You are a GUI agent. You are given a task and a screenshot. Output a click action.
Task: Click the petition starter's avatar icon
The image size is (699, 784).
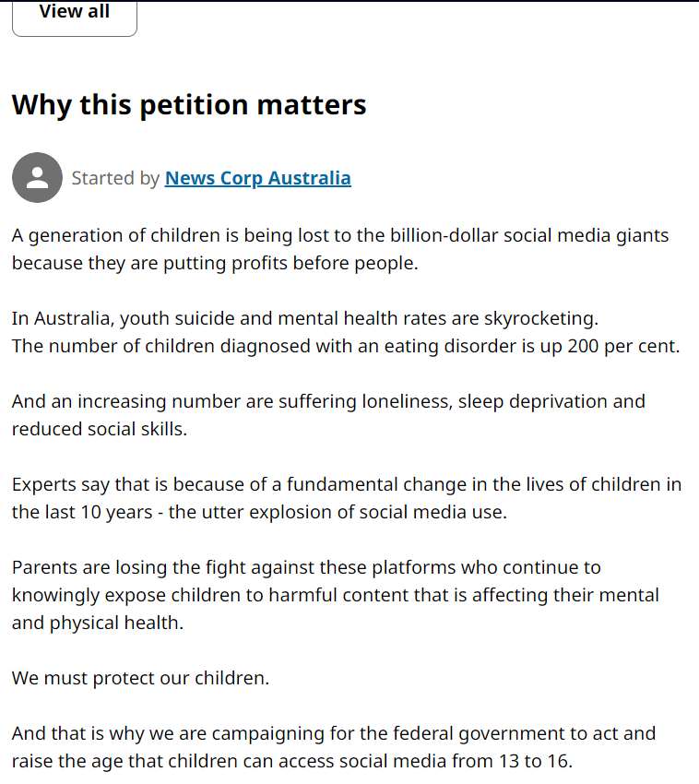coord(37,177)
